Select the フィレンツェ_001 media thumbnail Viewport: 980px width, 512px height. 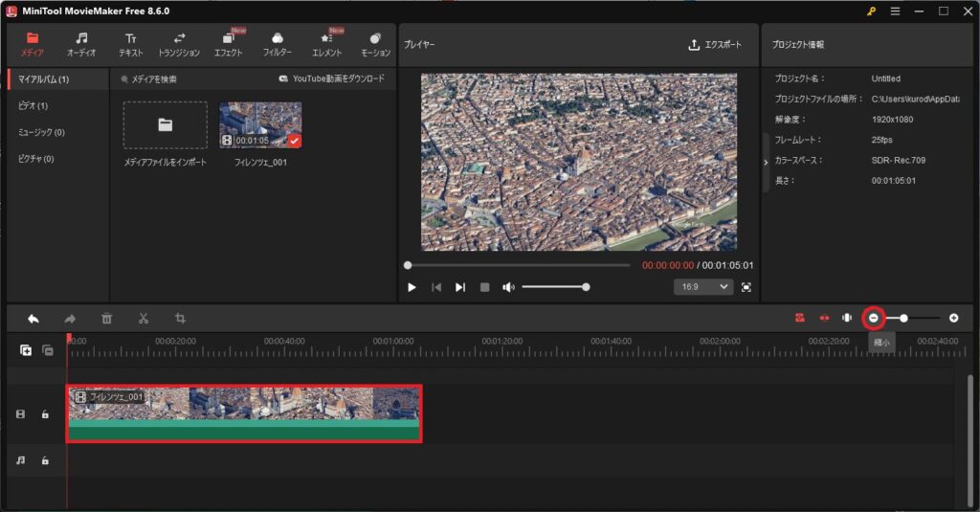pyautogui.click(x=260, y=125)
